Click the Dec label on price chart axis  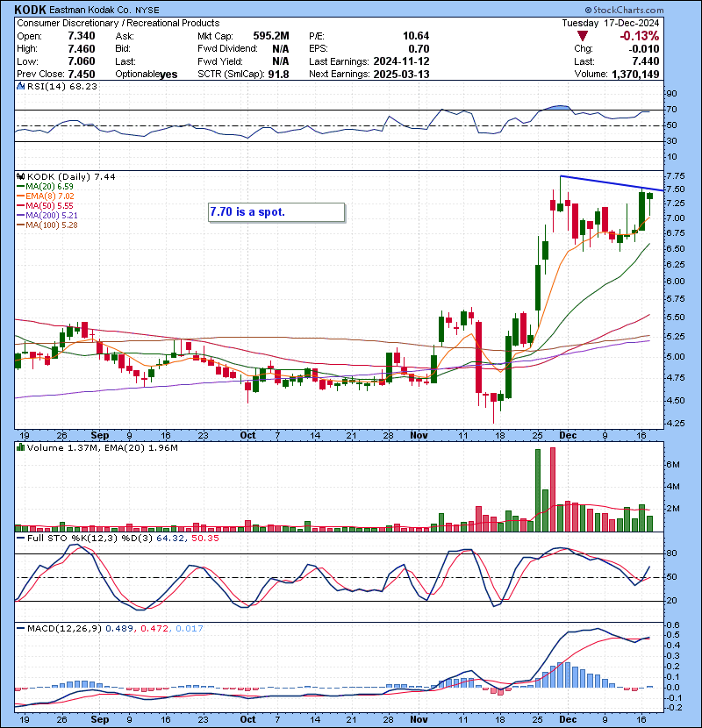[x=568, y=436]
